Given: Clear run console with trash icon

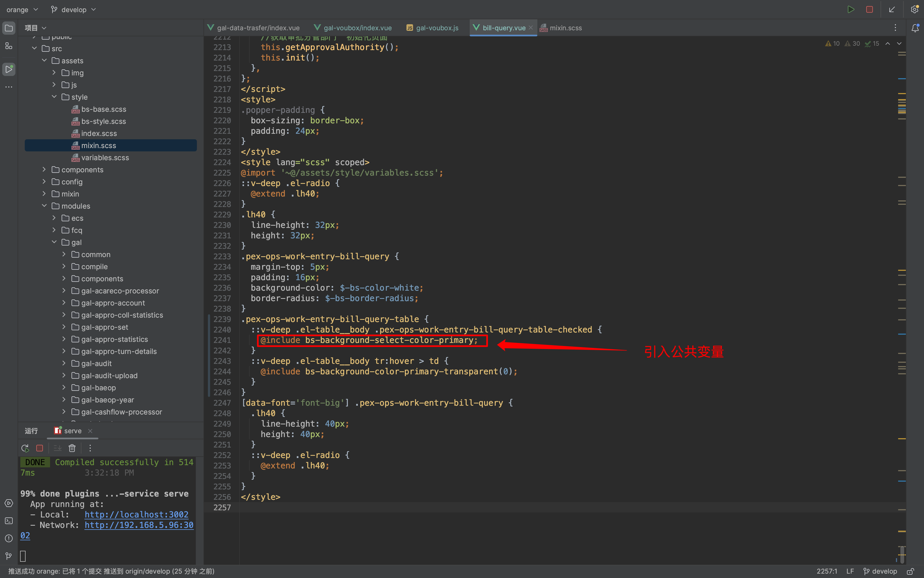Looking at the screenshot, I should 72,448.
